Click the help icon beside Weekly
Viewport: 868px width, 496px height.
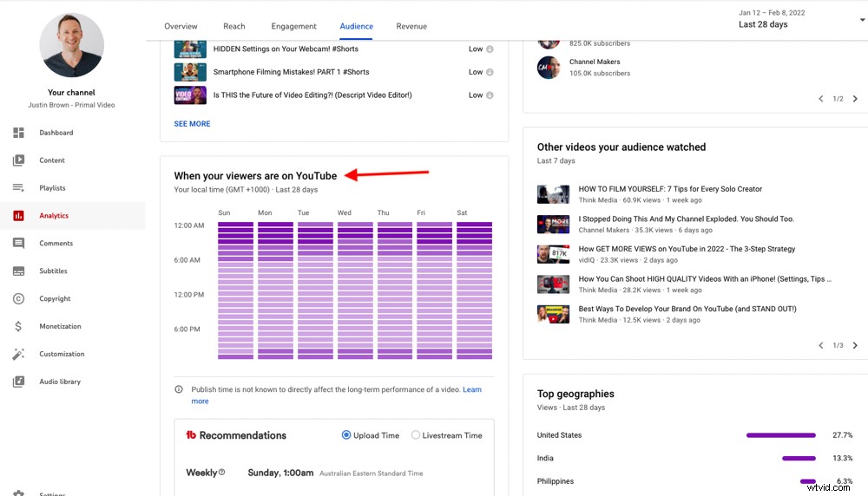[221, 473]
